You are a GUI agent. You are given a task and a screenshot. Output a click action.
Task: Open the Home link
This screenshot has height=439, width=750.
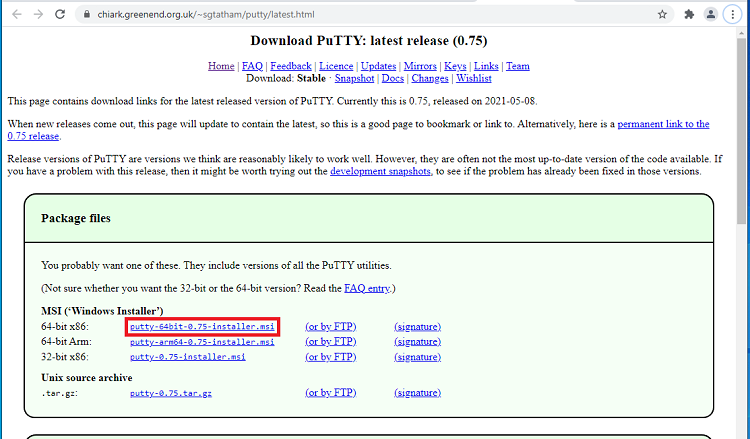point(221,66)
